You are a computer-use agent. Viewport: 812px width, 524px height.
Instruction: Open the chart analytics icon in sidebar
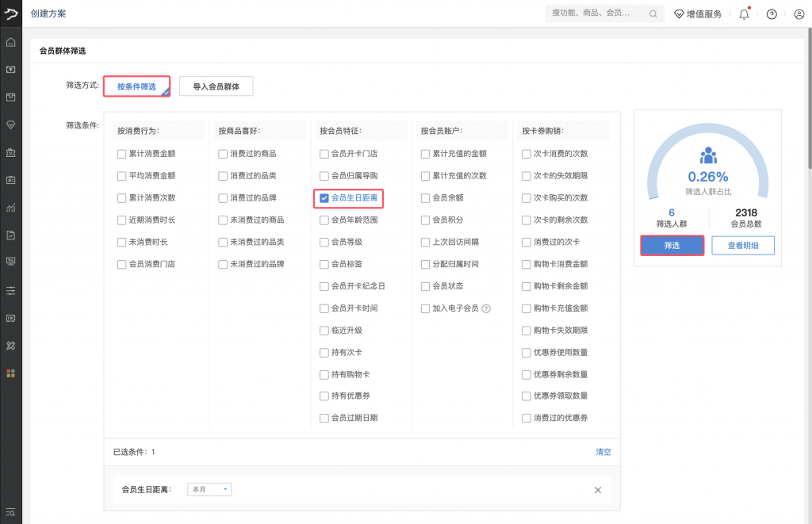[x=10, y=208]
